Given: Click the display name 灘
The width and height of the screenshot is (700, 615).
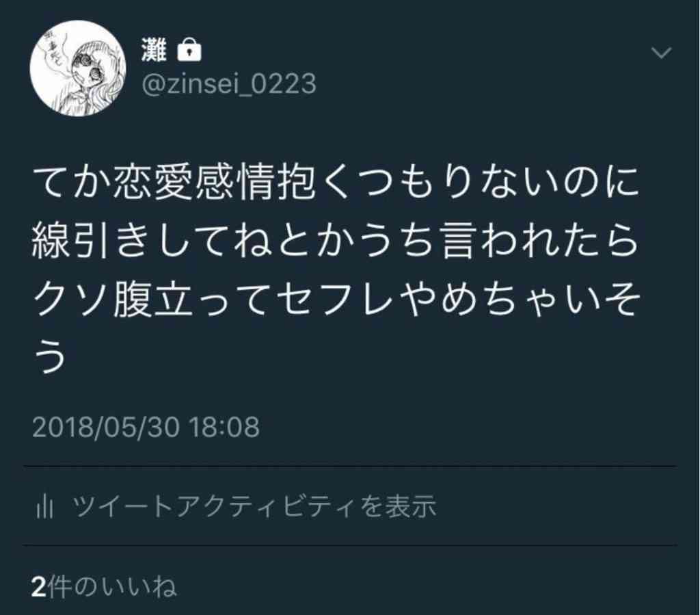Looking at the screenshot, I should click(x=154, y=49).
